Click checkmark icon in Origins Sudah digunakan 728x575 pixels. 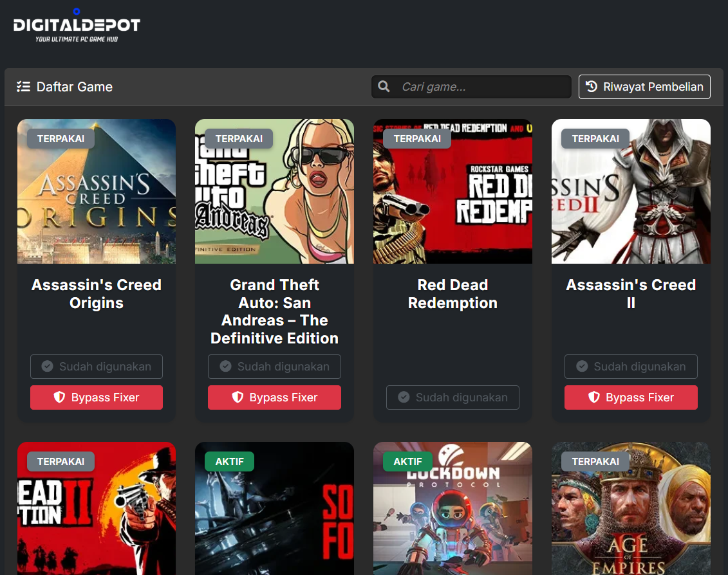[48, 366]
